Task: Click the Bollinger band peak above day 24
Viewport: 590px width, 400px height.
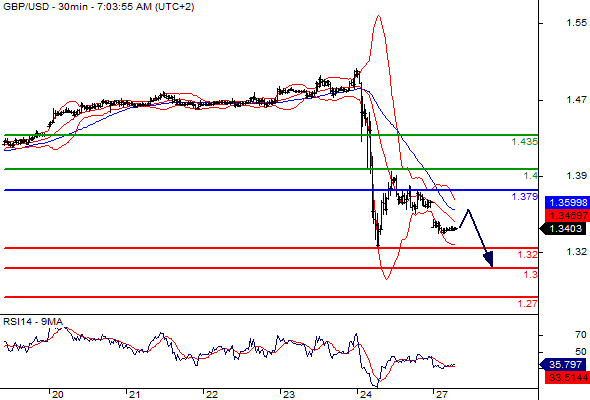Action: (x=379, y=17)
